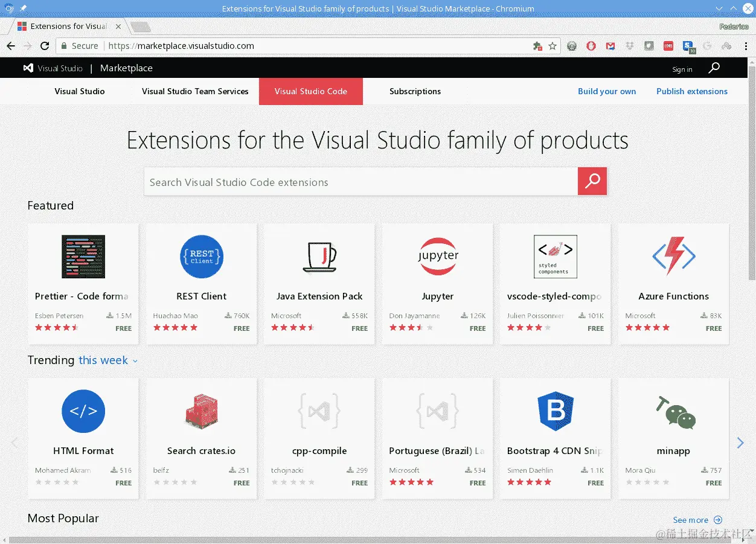This screenshot has width=756, height=544.
Task: Open the 'Build your own' link
Action: (x=607, y=91)
